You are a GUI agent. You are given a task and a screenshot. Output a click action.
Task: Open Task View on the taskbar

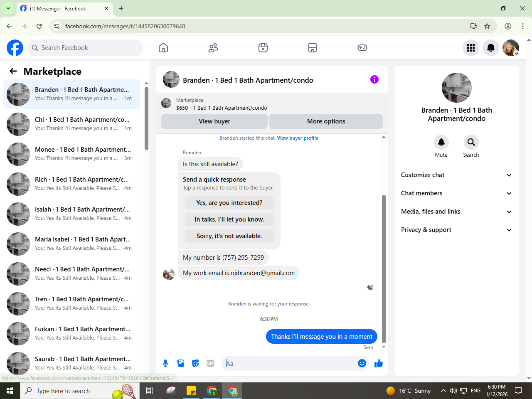(150, 391)
